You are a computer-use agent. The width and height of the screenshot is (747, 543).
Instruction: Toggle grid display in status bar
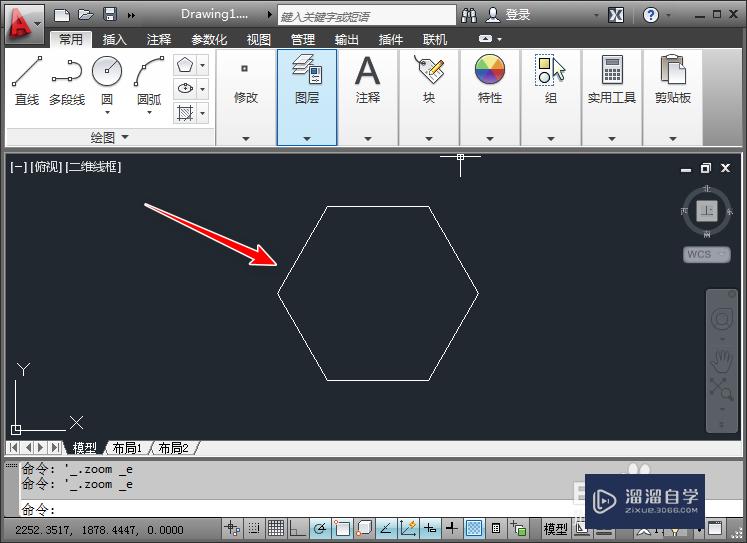(x=276, y=528)
